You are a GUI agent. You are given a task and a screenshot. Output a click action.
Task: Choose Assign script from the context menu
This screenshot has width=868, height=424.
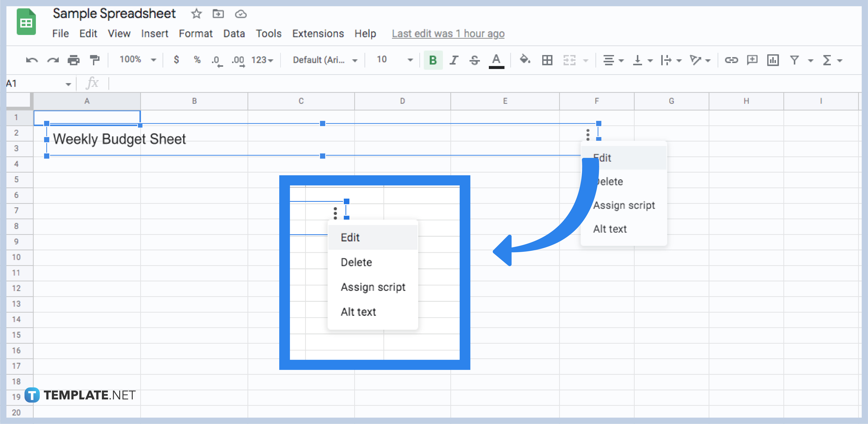(x=624, y=205)
